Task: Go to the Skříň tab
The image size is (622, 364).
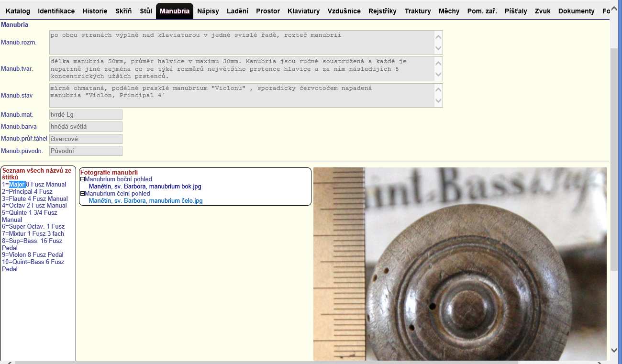Action: pos(124,11)
